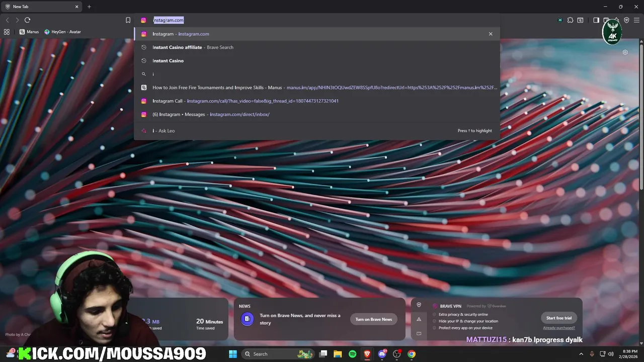Open the tab search icon in the toolbar
Image resolution: width=644 pixels, height=362 pixels.
580,20
